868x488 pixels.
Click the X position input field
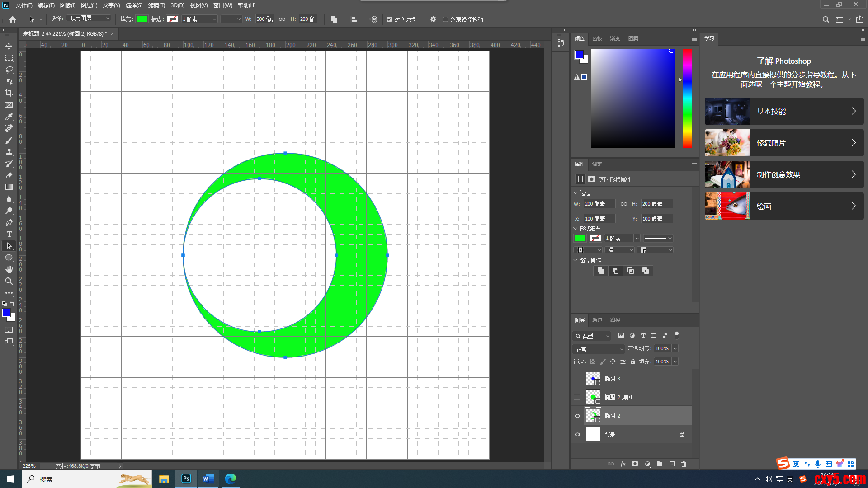[599, 219]
